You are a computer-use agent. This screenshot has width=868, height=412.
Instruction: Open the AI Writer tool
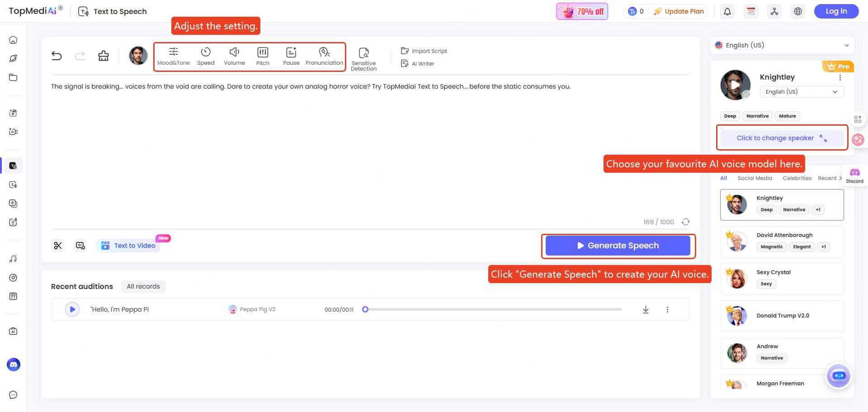(417, 63)
